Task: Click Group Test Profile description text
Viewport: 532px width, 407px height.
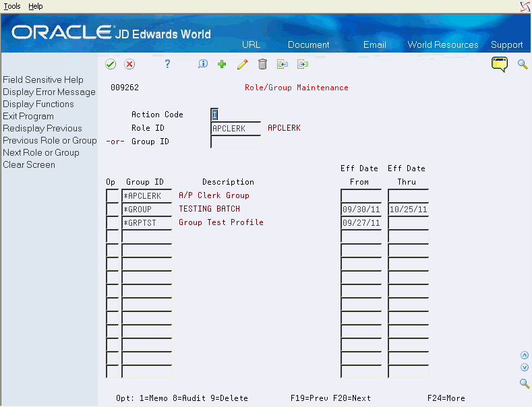Action: point(221,222)
